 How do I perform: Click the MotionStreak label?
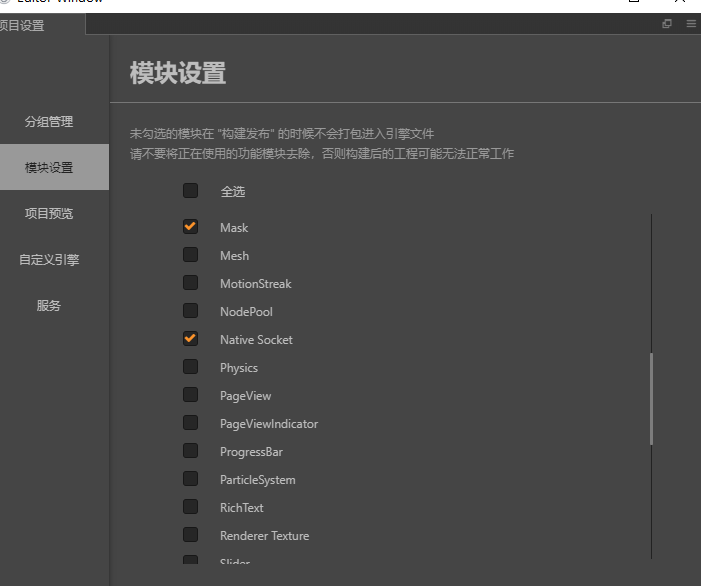coord(255,284)
